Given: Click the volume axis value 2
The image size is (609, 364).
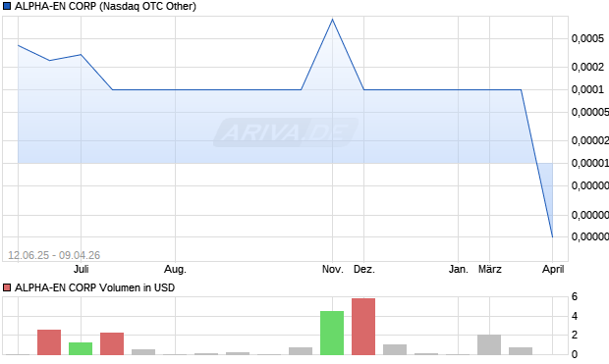Looking at the screenshot, I should click(x=575, y=335).
